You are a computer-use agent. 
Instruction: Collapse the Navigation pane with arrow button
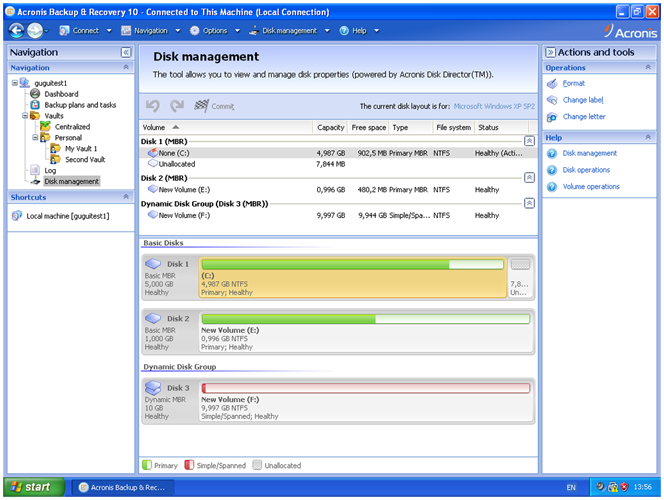(x=126, y=52)
